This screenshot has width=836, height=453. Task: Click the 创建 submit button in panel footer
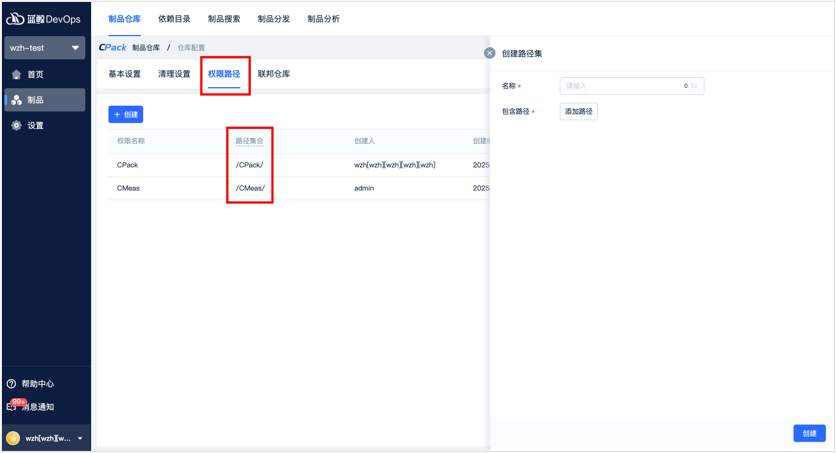(x=809, y=433)
